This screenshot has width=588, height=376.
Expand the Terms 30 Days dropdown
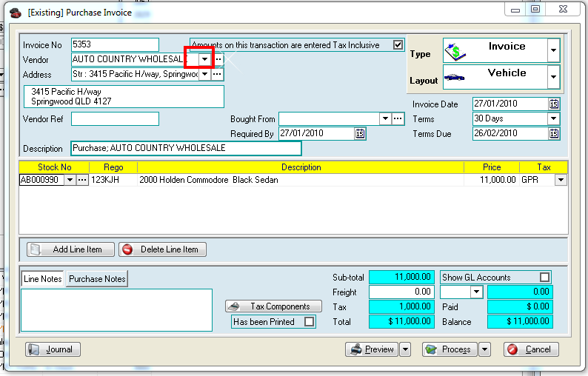point(553,119)
